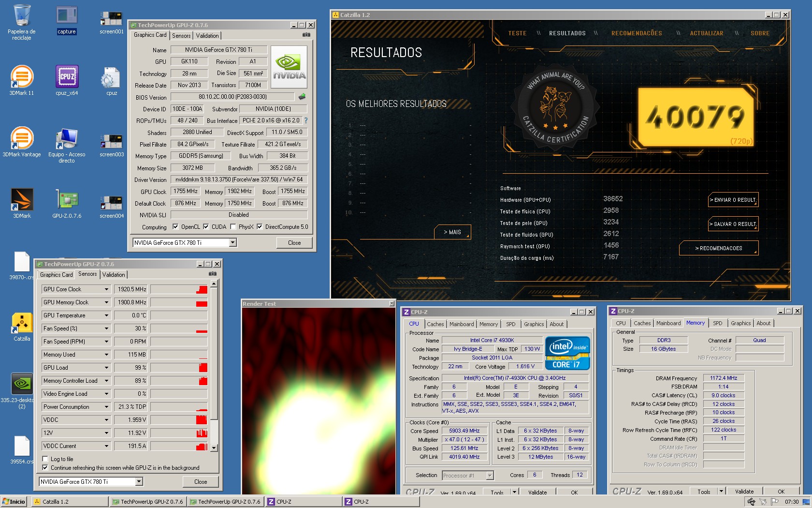Enable the Log to file checkbox
812x508 pixels.
point(45,459)
